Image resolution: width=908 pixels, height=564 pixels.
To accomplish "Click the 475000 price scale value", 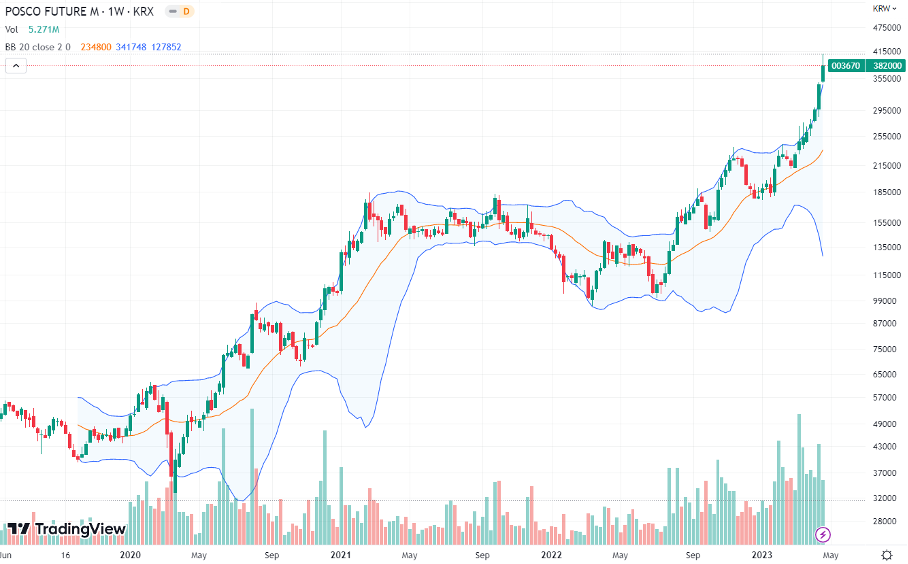I will pos(886,28).
